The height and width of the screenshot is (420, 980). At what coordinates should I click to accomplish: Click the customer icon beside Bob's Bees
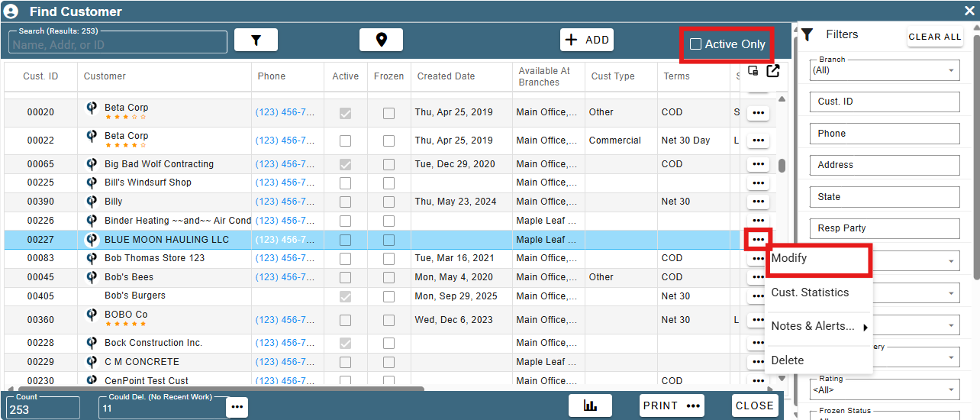[x=92, y=277]
